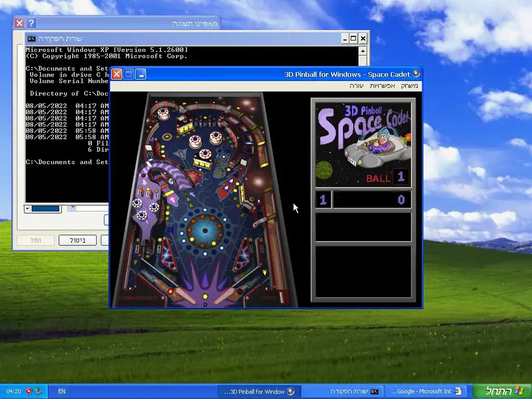The image size is (532, 399).
Task: Open the משחק (Game) menu in Pinball
Action: 409,86
